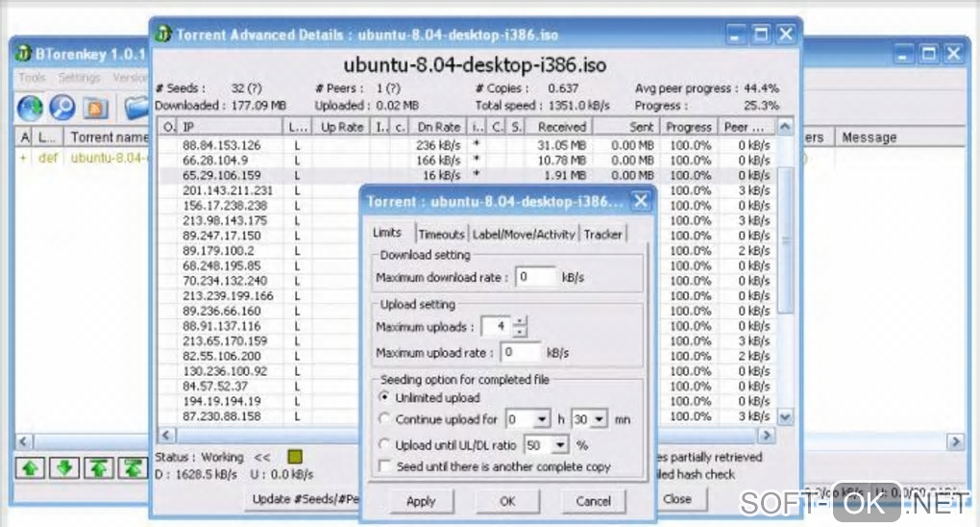The image size is (980, 527).
Task: Decrease Maximum uploads with the down spinner
Action: point(520,332)
